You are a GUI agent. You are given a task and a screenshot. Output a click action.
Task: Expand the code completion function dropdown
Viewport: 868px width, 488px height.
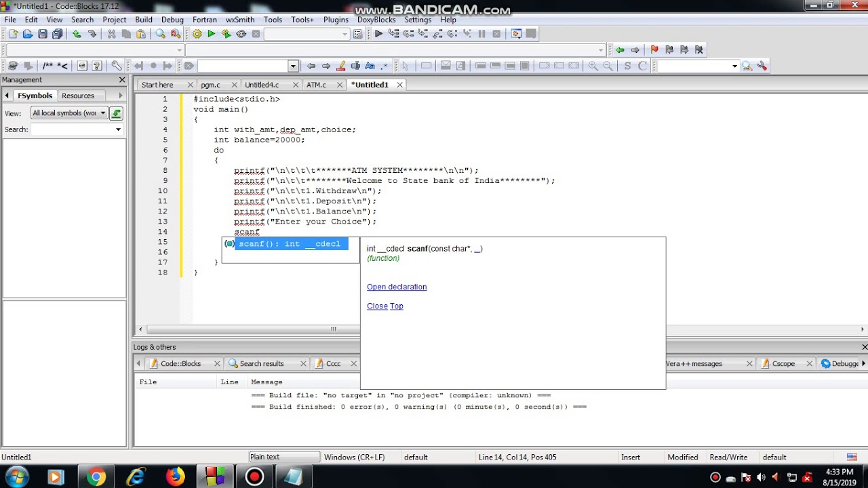(x=601, y=50)
